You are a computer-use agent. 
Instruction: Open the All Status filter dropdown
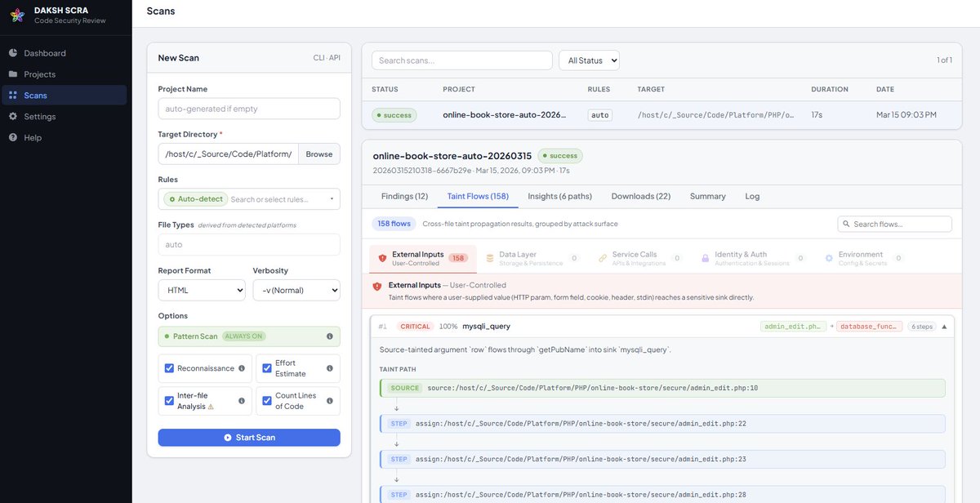tap(589, 60)
